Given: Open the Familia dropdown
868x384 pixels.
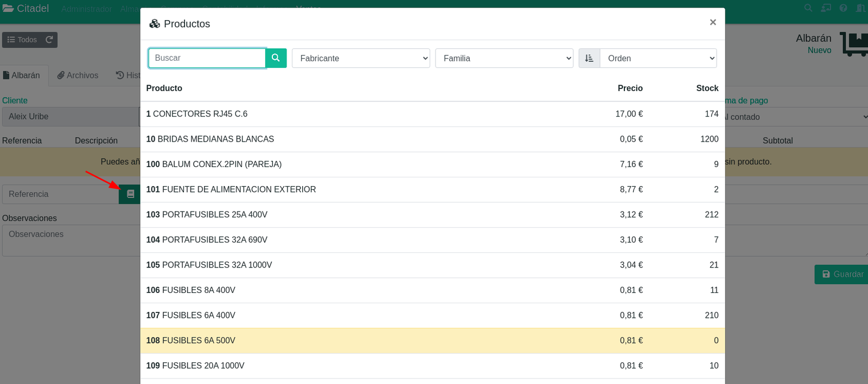Looking at the screenshot, I should tap(504, 58).
